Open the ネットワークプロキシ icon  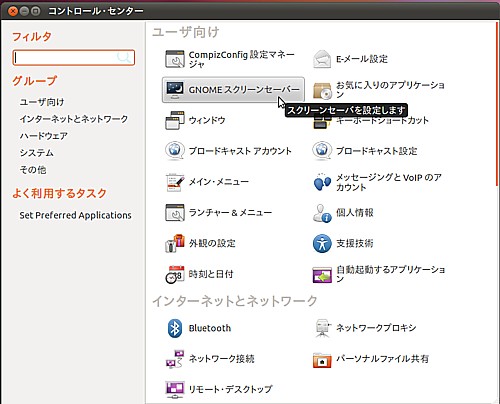coord(322,328)
